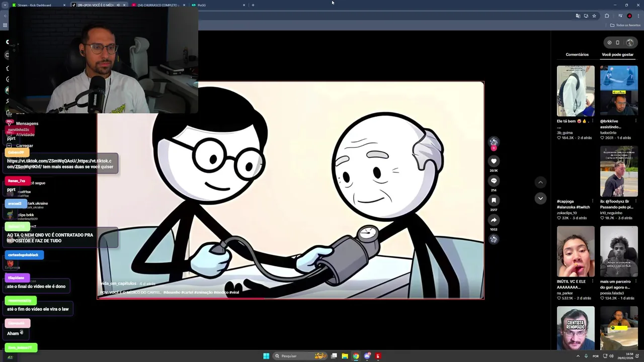
Task: Open CIENTISTA RENOMADO video thumbnail
Action: 576,328
